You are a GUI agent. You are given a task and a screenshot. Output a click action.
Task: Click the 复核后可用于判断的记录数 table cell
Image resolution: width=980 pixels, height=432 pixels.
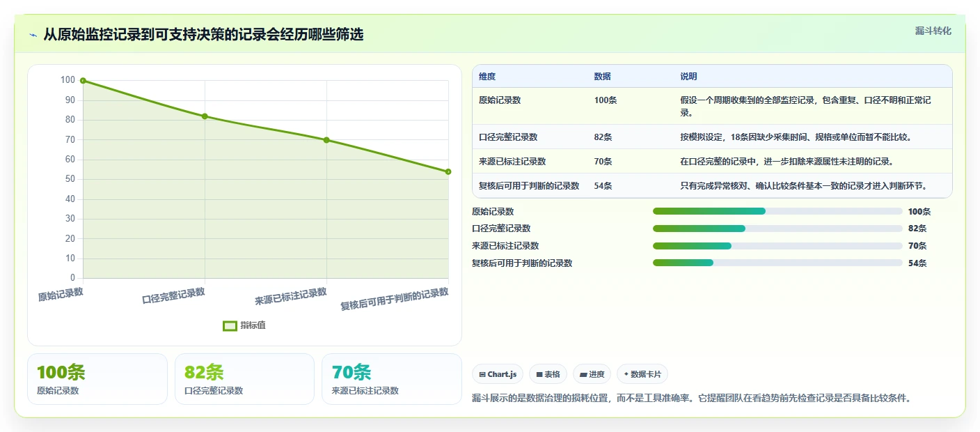pos(529,186)
